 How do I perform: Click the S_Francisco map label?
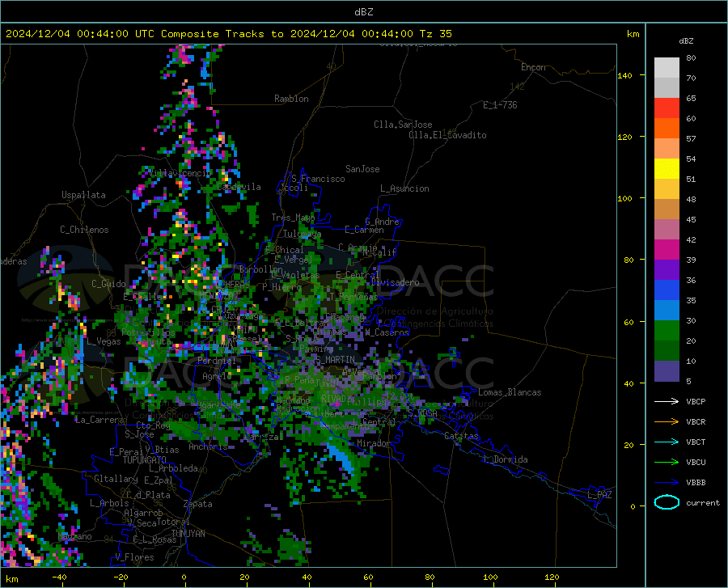318,179
